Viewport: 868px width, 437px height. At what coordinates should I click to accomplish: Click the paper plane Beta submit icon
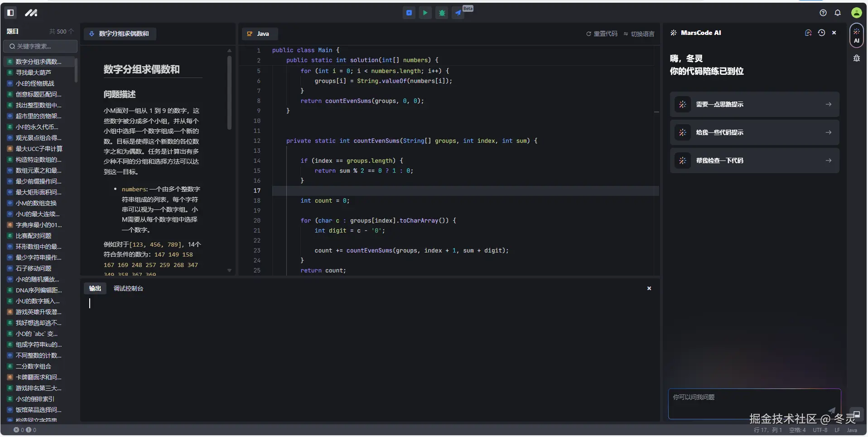458,13
